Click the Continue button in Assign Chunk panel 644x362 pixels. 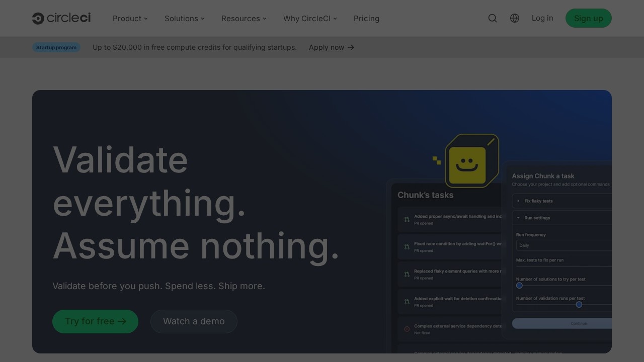pyautogui.click(x=562, y=323)
